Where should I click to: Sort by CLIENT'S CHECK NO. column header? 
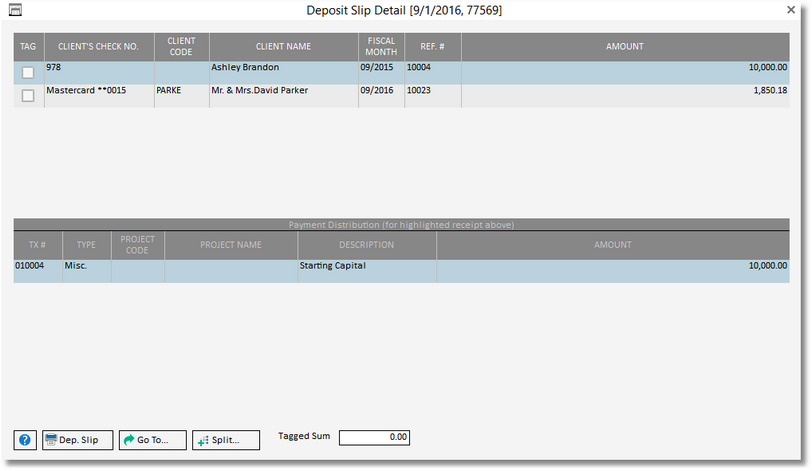coord(99,47)
